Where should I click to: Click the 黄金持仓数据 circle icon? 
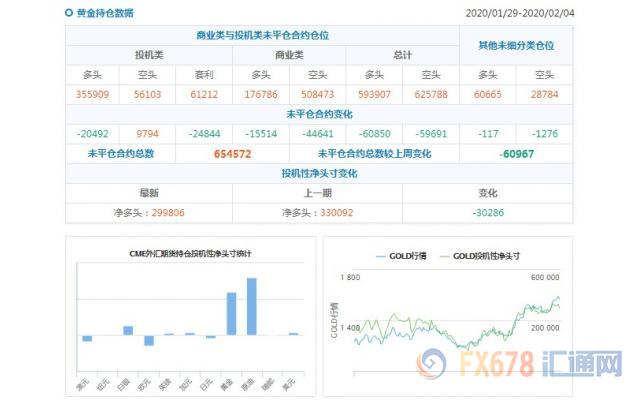coord(68,14)
